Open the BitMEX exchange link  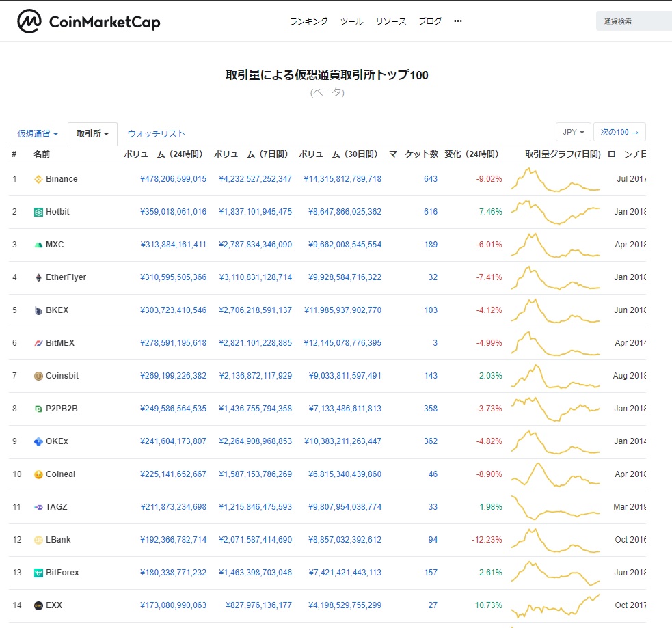click(60, 343)
